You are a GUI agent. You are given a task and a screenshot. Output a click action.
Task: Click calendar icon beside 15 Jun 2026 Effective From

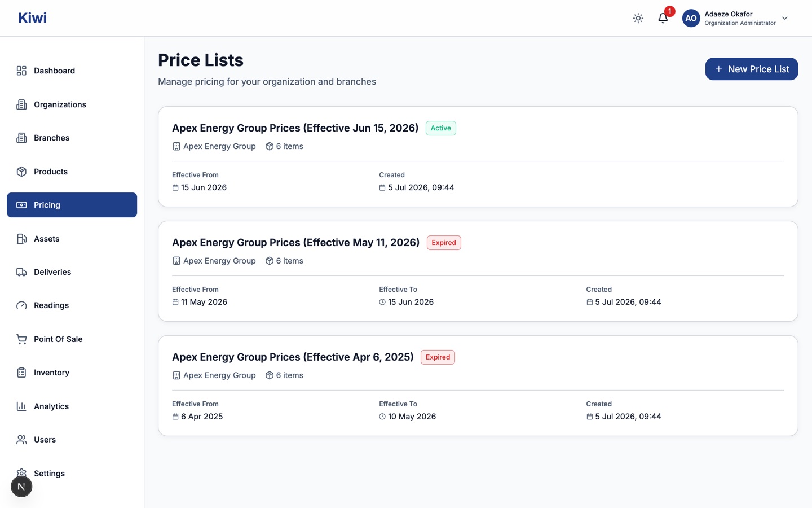click(x=175, y=187)
